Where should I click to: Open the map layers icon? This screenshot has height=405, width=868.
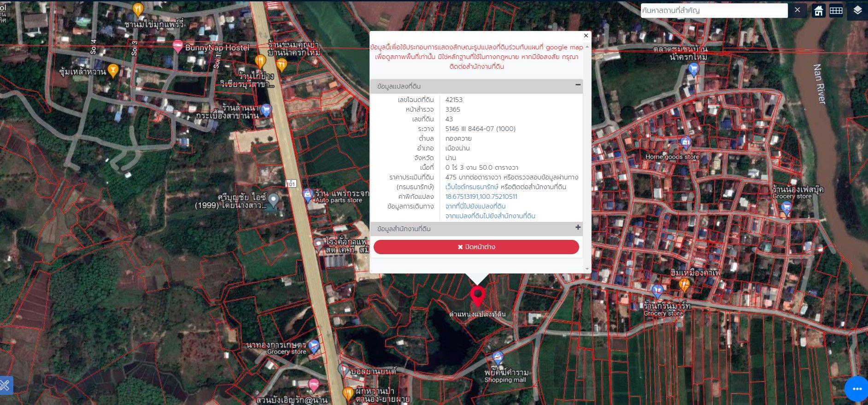[857, 11]
